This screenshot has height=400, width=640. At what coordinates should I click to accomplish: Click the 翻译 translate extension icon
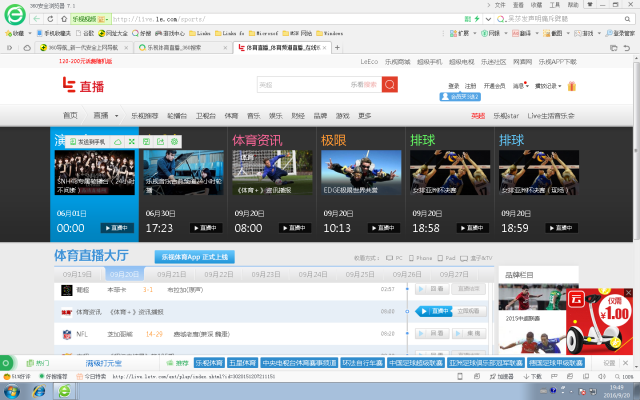[521, 33]
